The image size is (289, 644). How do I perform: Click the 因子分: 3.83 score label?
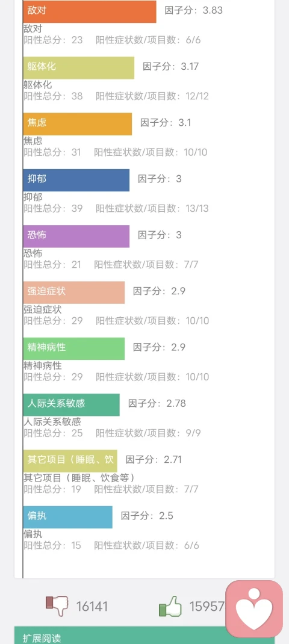tap(194, 10)
